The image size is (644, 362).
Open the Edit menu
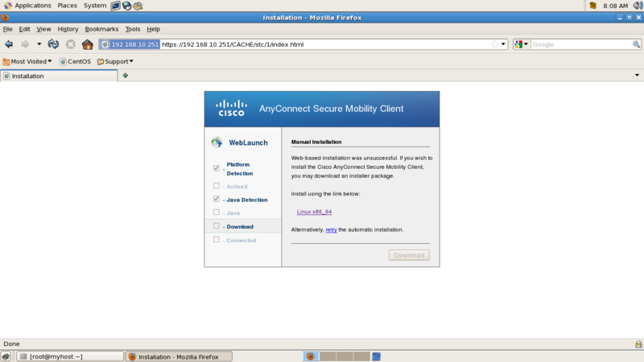tap(24, 29)
